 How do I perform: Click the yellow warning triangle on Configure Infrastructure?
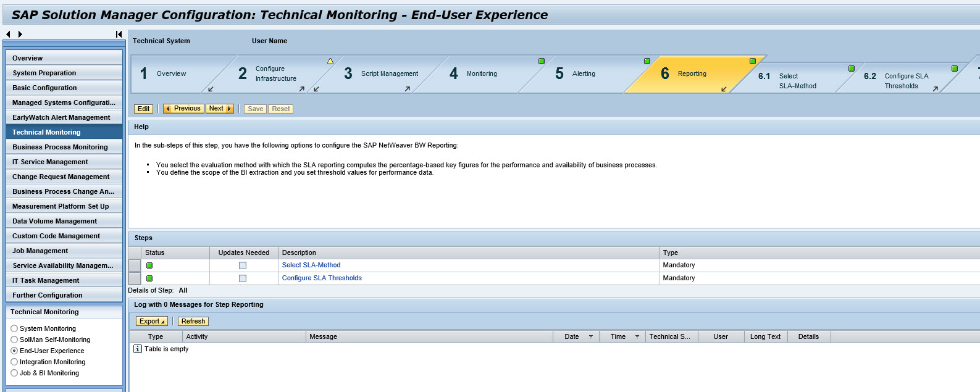330,61
